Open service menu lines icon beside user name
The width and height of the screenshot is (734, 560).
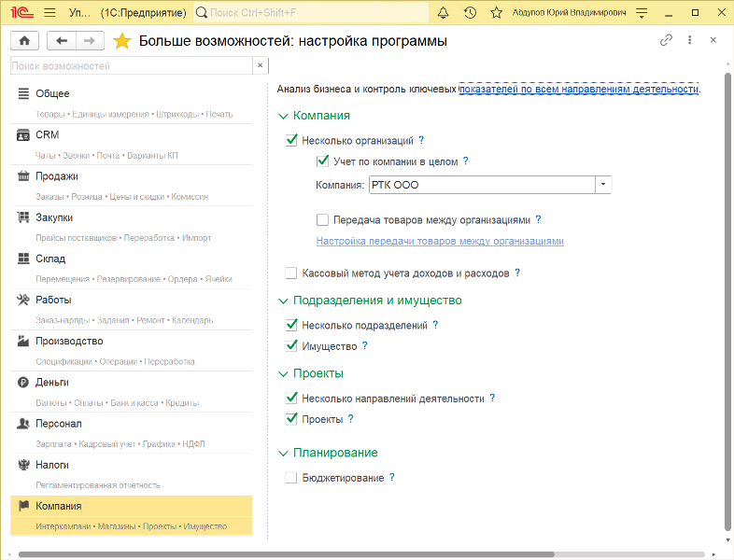pyautogui.click(x=642, y=13)
